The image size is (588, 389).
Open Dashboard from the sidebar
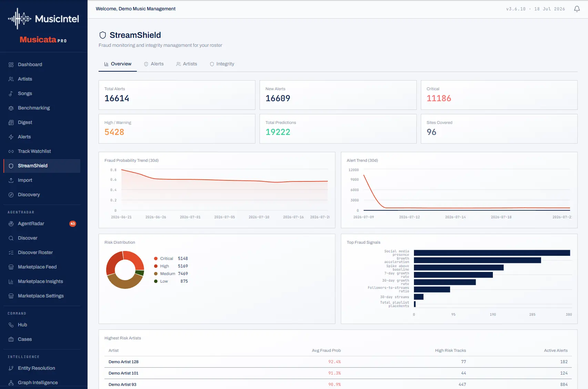(42, 65)
